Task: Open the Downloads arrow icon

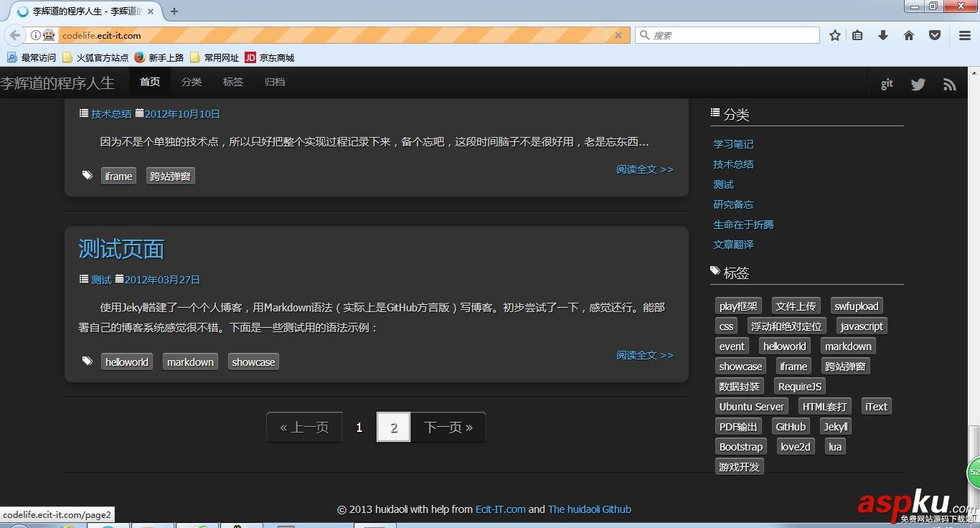Action: tap(883, 34)
